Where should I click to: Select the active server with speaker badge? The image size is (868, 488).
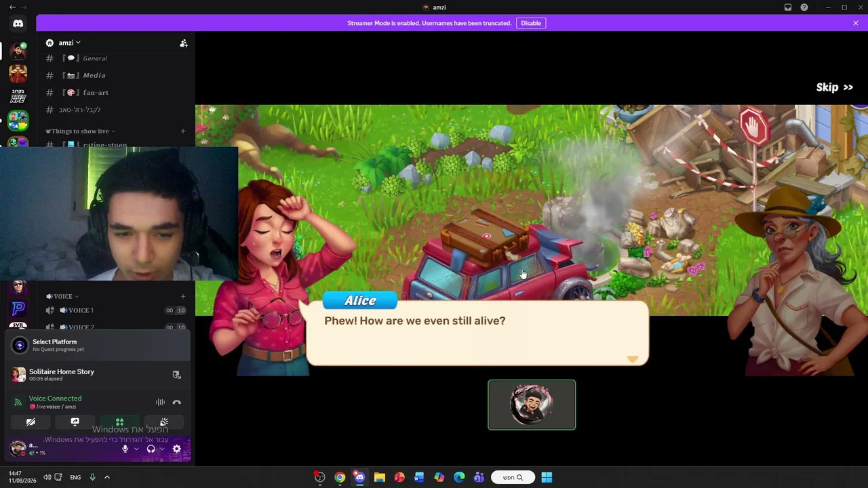(x=18, y=50)
